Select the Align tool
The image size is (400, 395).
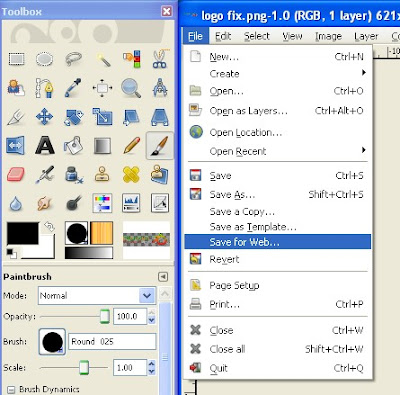coord(102,88)
